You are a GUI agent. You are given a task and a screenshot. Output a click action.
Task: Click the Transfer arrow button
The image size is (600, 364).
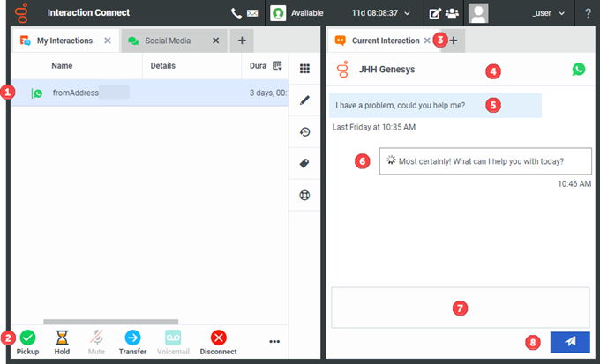point(132,338)
